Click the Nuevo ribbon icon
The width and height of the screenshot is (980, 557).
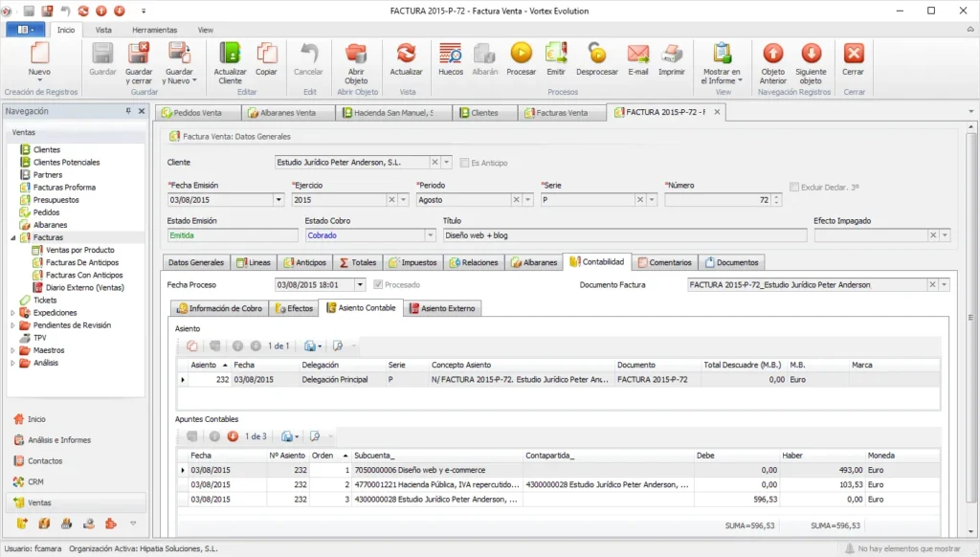click(39, 54)
